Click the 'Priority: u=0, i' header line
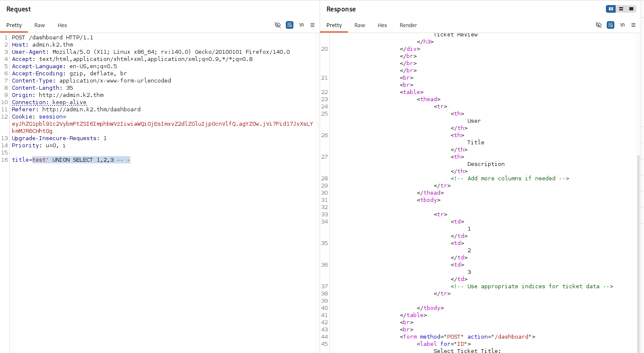Screen dimensions: 644x353 (x=39, y=145)
